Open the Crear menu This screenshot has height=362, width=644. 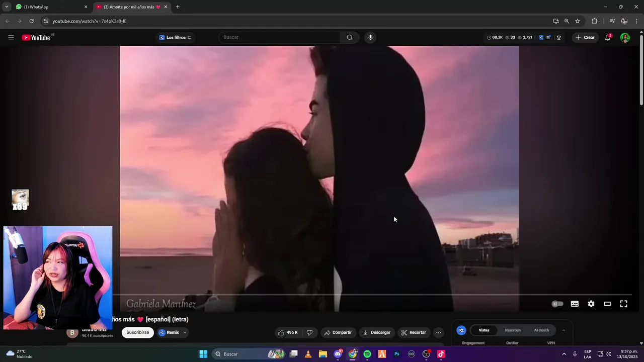585,37
